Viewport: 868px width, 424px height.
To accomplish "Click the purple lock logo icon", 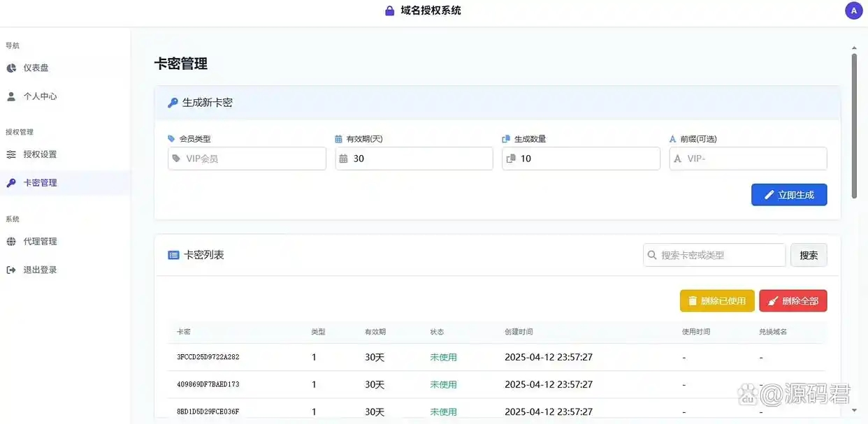I will click(390, 11).
